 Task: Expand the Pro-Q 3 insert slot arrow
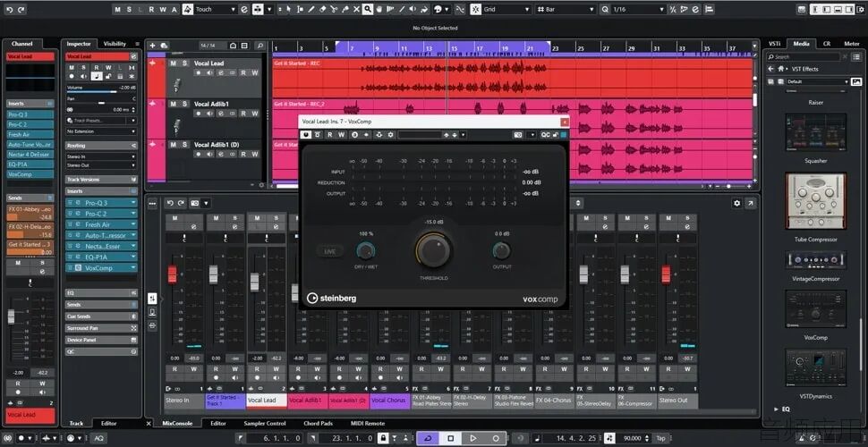[x=133, y=203]
